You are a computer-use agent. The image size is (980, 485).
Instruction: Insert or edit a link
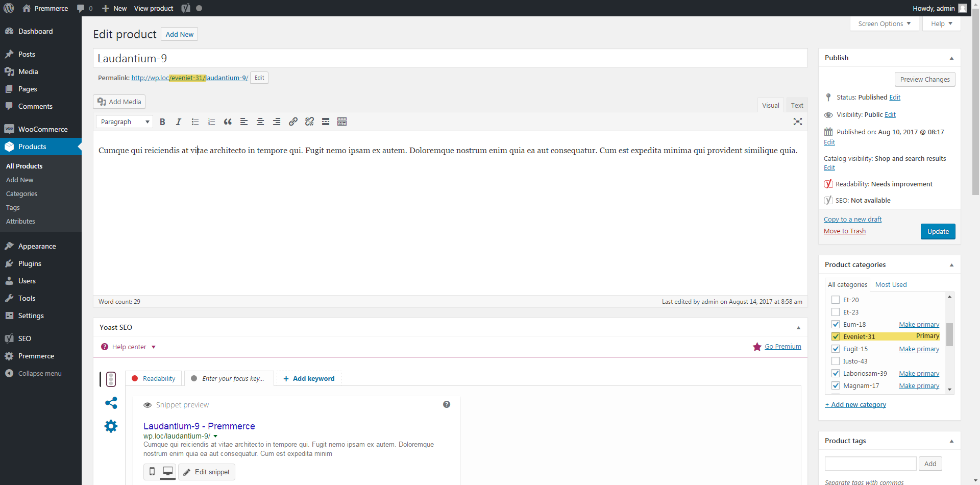[293, 122]
